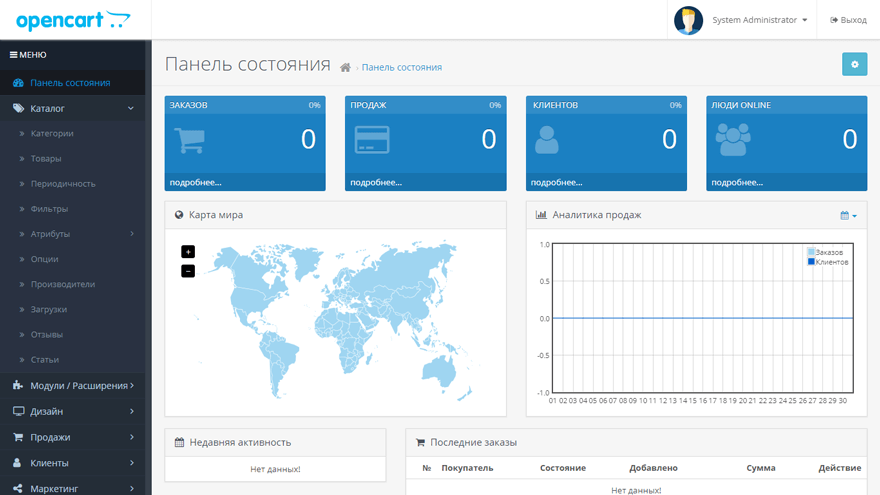This screenshot has height=495, width=880.
Task: Select Статьи menu entry
Action: point(45,360)
